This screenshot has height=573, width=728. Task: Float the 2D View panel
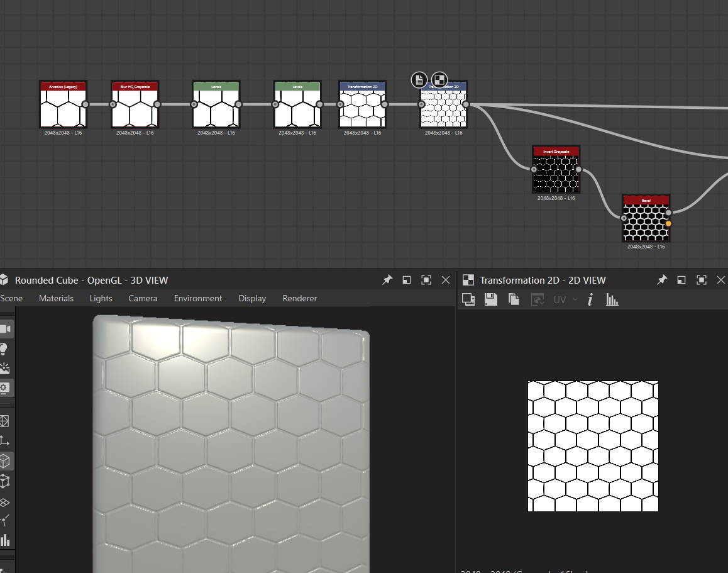(x=681, y=280)
